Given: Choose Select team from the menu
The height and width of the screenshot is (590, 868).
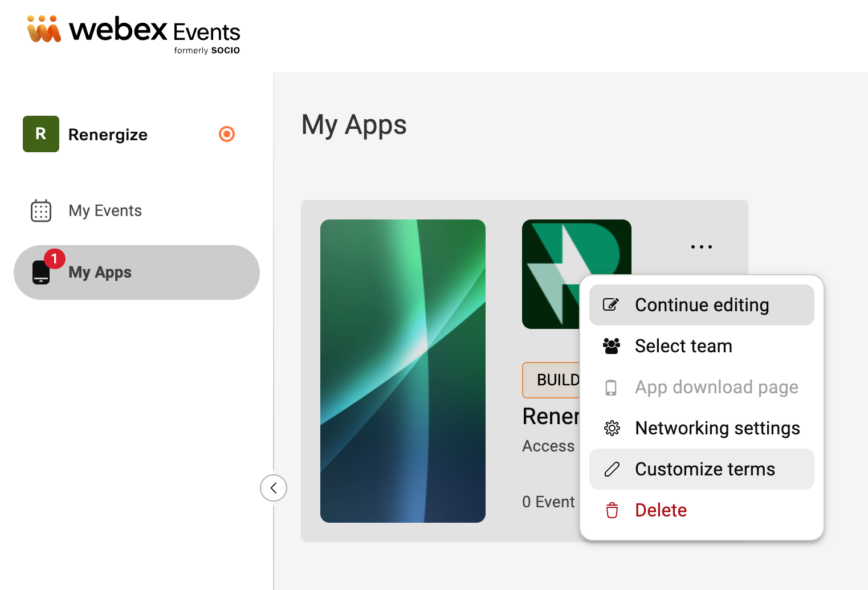Looking at the screenshot, I should [x=702, y=346].
